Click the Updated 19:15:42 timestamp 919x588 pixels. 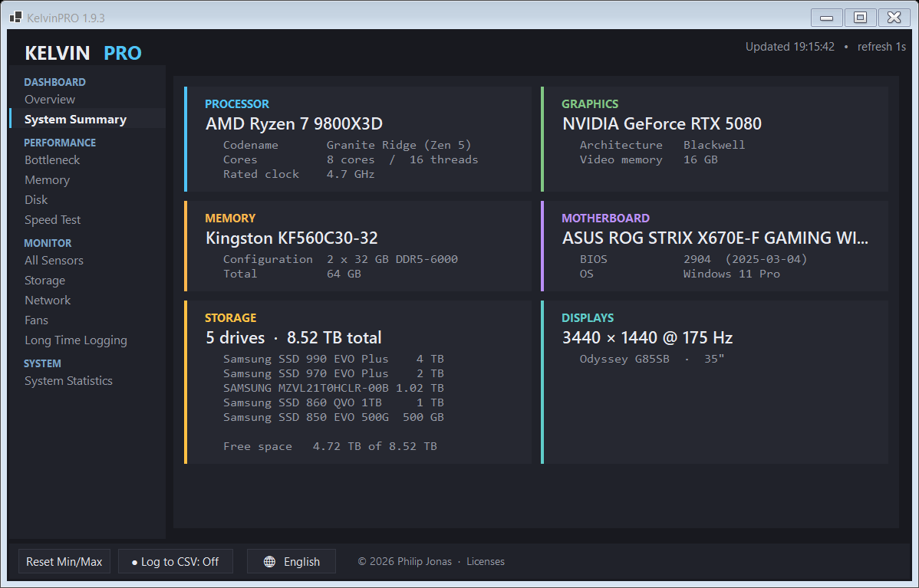(790, 47)
